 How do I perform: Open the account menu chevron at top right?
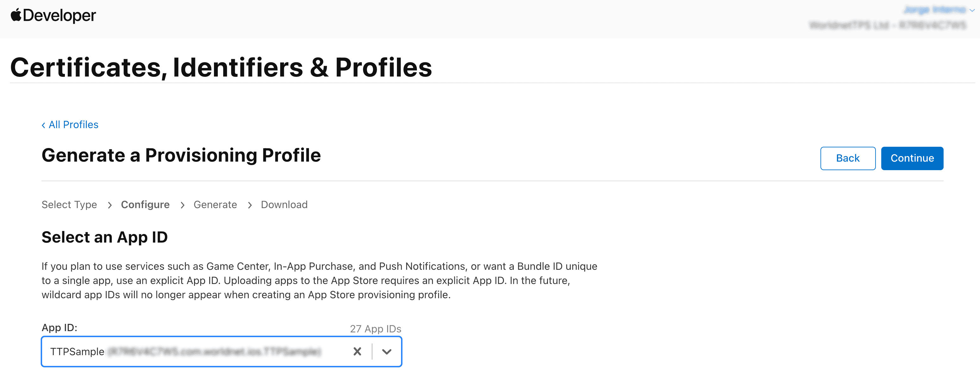[972, 10]
